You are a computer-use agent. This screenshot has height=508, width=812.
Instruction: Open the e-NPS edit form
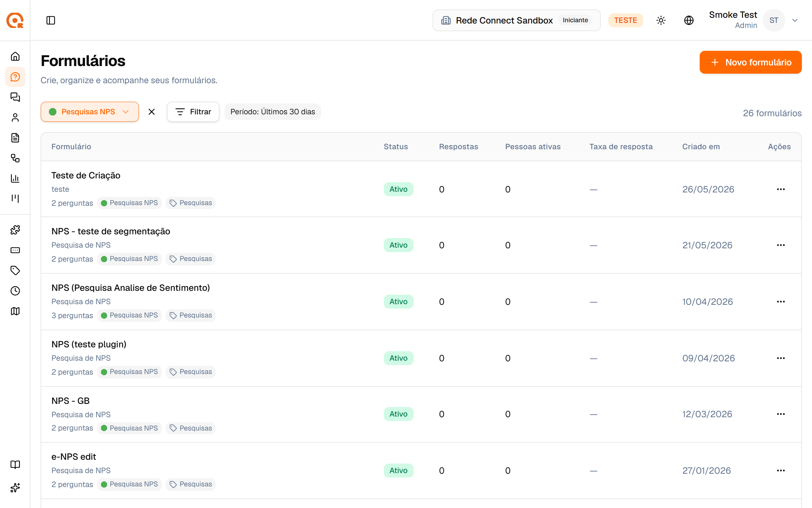point(74,457)
